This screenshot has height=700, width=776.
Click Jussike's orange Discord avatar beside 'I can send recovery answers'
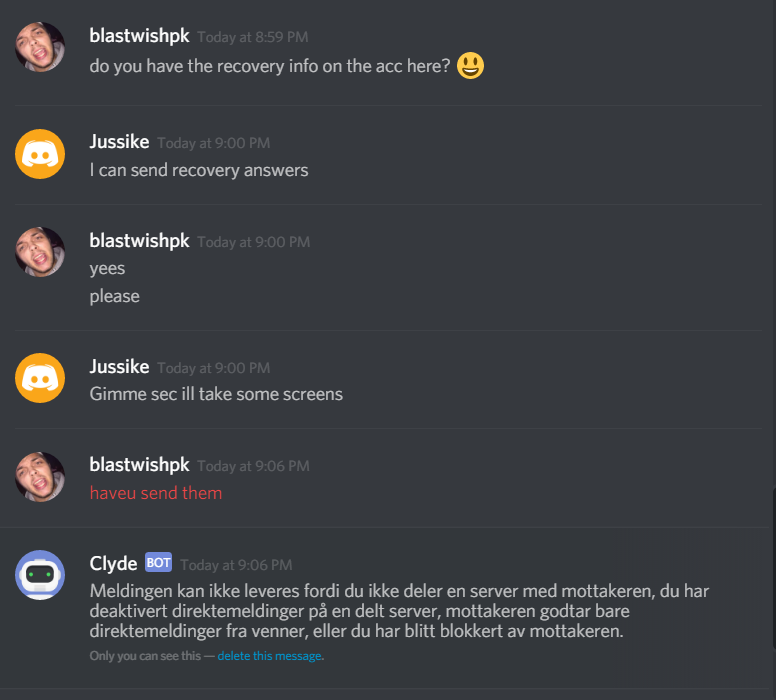[40, 154]
